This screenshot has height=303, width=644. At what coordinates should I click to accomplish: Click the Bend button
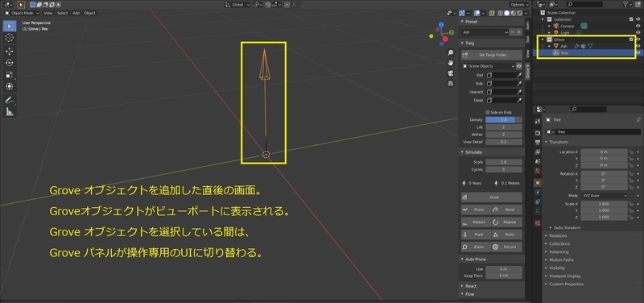point(507,210)
